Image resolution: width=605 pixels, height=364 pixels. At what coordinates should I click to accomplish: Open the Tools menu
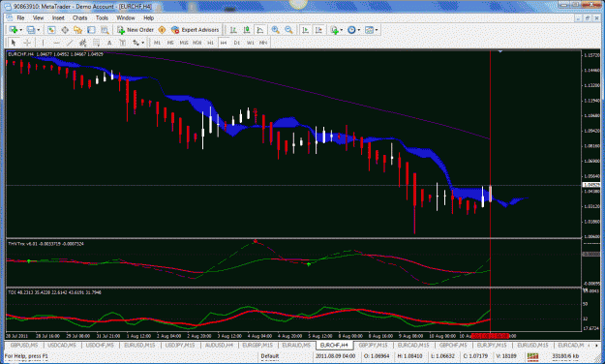102,17
